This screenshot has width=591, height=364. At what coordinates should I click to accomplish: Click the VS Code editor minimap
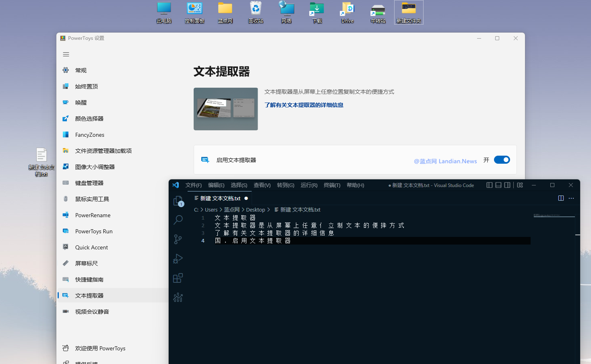coord(554,216)
